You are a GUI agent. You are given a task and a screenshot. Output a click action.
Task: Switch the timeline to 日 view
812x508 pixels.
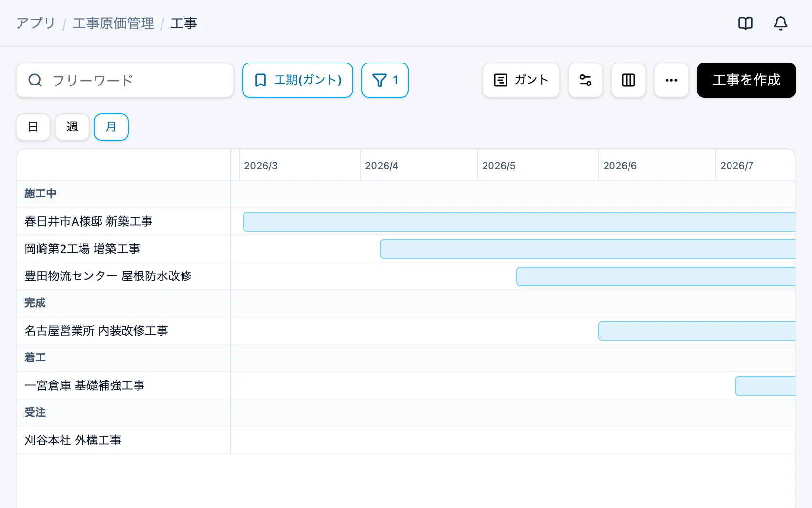pyautogui.click(x=33, y=127)
